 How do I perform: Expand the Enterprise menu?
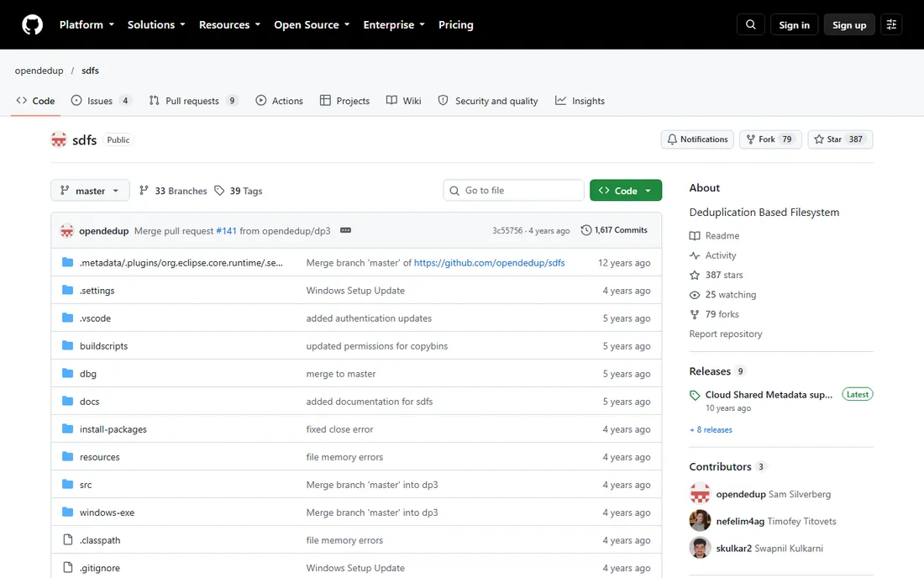394,24
